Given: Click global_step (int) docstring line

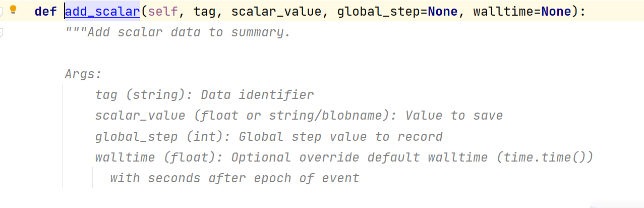Looking at the screenshot, I should point(268,137).
